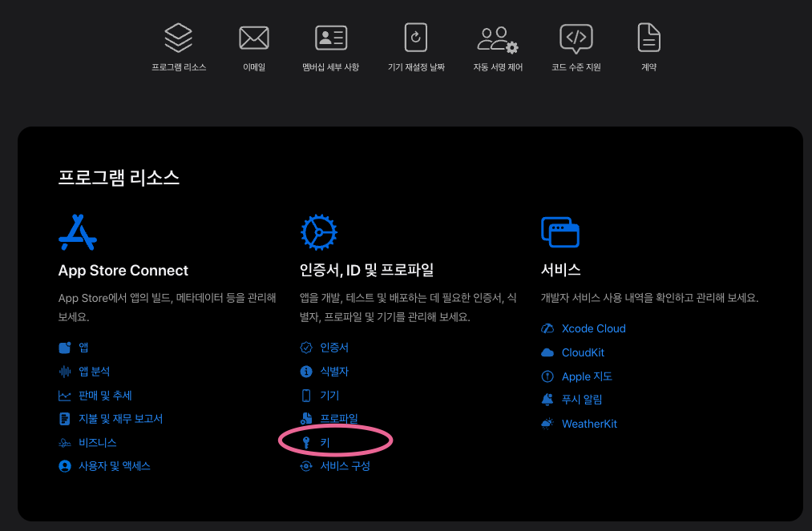Image resolution: width=812 pixels, height=531 pixels.
Task: Open the 비즈니스 link
Action: tap(97, 443)
